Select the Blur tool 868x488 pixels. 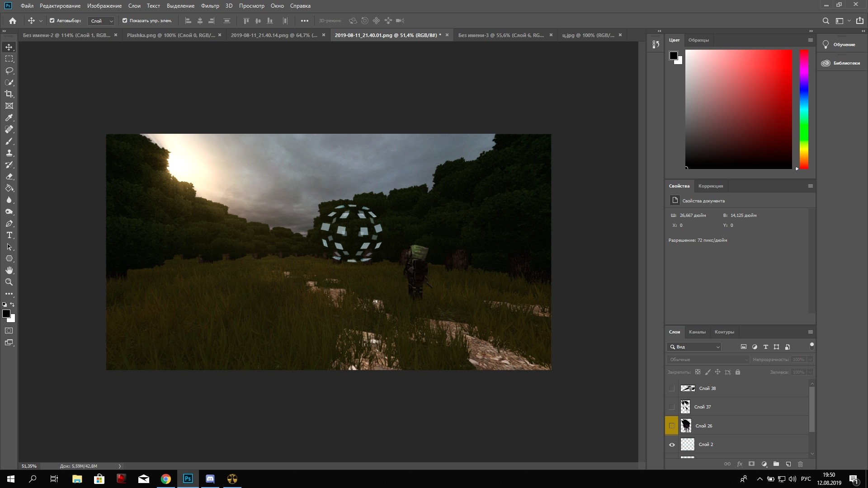tap(9, 200)
